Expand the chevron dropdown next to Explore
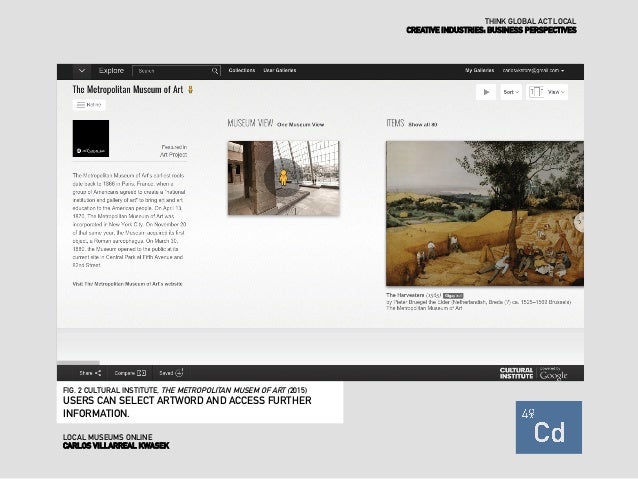This screenshot has width=638, height=479. [x=82, y=71]
